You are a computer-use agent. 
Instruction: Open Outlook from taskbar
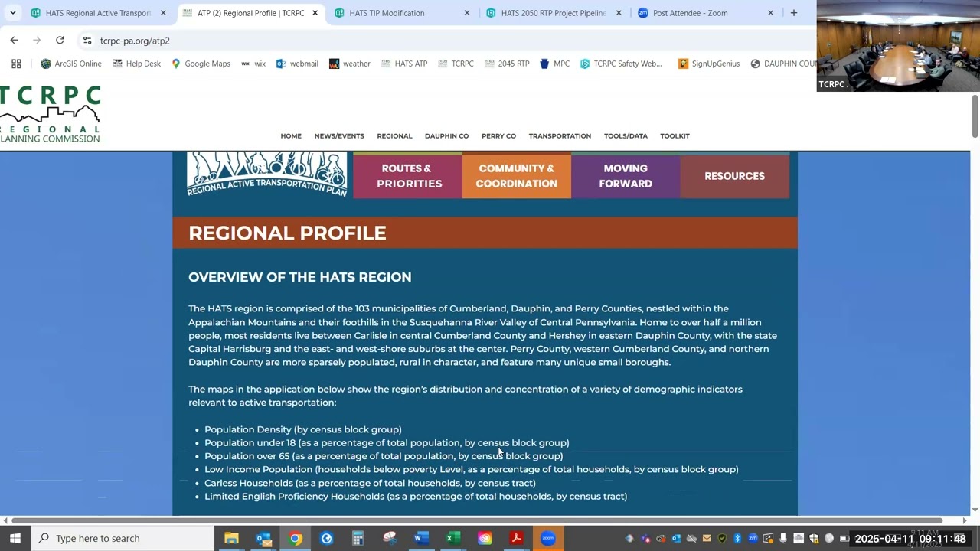263,538
